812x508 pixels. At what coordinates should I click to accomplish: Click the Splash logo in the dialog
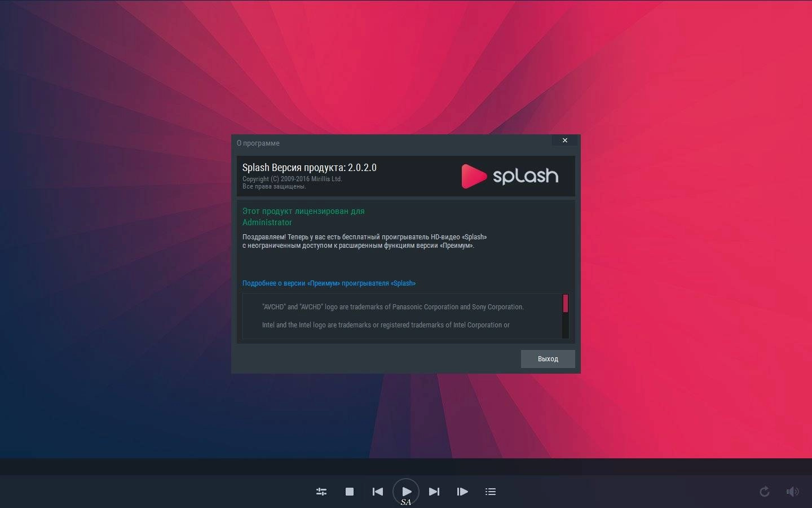point(510,176)
